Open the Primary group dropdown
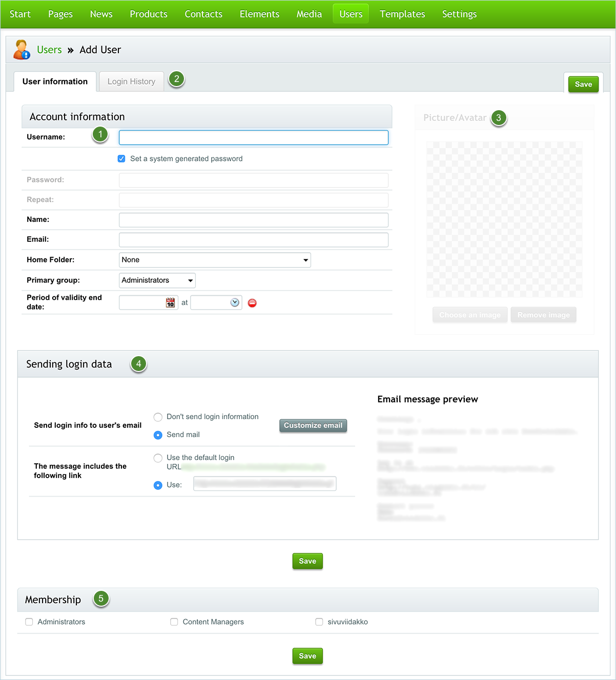Viewport: 616px width, 680px height. pyautogui.click(x=157, y=280)
